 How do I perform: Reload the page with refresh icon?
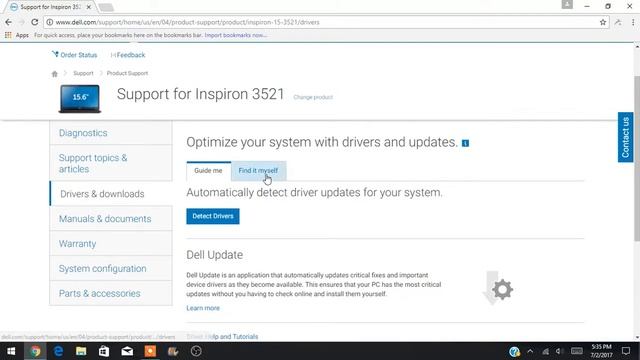click(35, 22)
